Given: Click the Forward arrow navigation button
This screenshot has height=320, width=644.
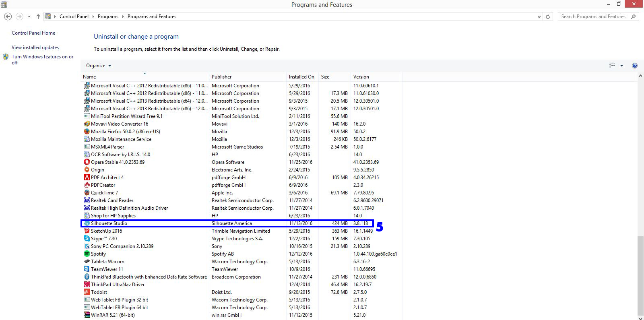Looking at the screenshot, I should click(19, 17).
